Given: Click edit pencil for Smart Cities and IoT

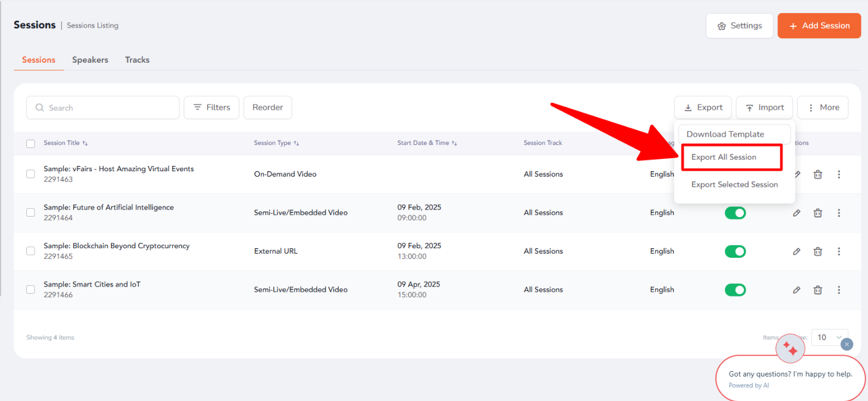Looking at the screenshot, I should tap(796, 290).
